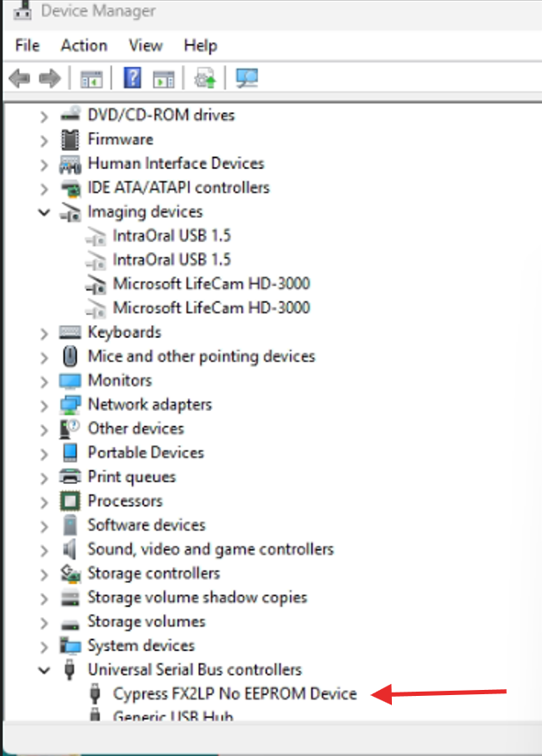Open the View menu
This screenshot has height=756, width=542.
click(146, 45)
